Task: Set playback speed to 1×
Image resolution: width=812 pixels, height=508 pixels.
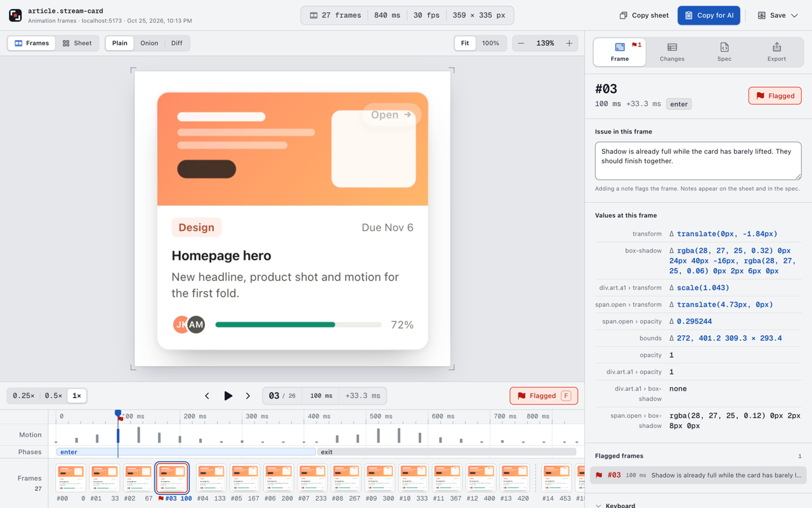Action: click(x=77, y=396)
